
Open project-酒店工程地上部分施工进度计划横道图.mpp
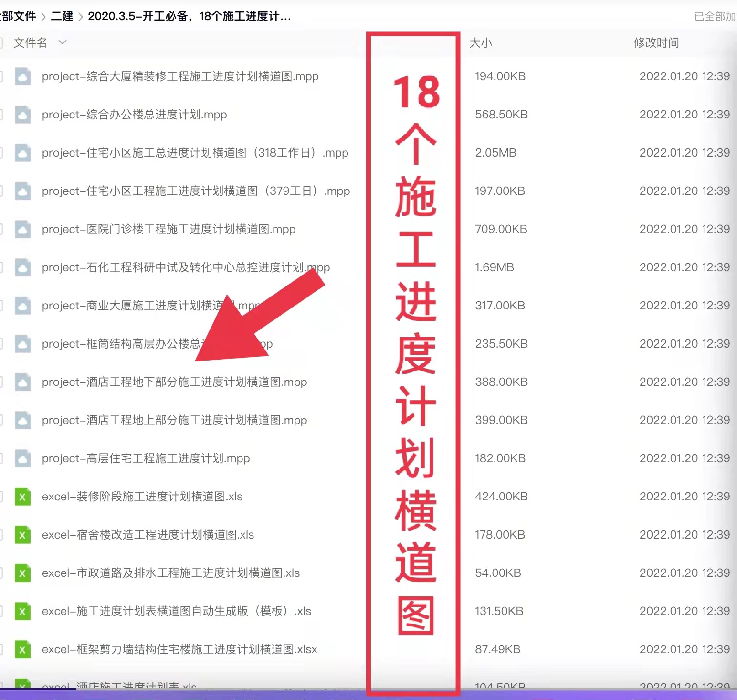tap(175, 420)
